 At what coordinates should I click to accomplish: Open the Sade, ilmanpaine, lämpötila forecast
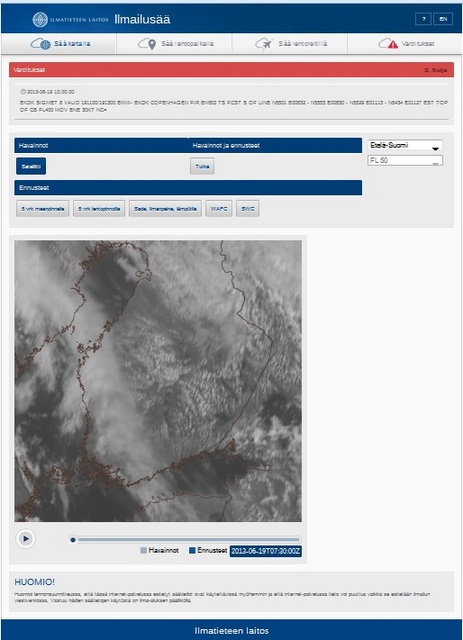165,209
